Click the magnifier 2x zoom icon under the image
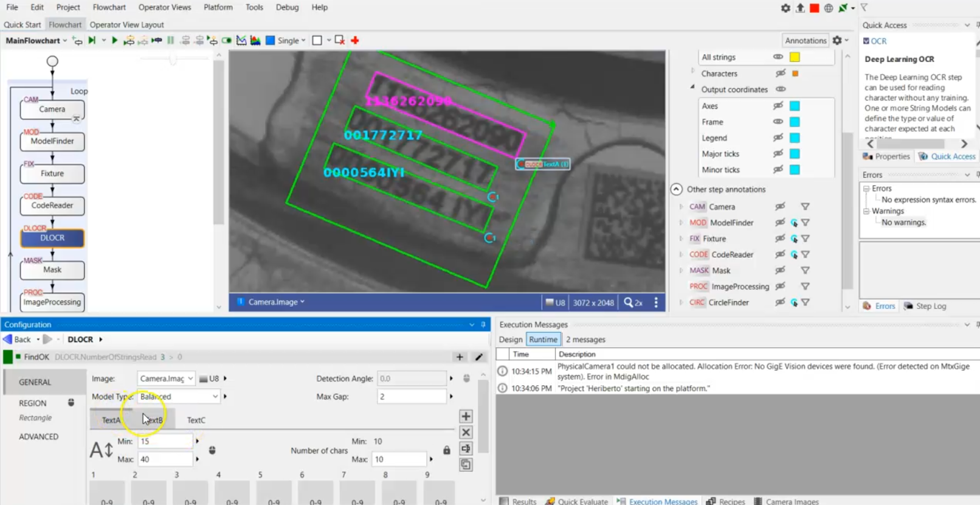The height and width of the screenshot is (505, 980). 633,302
